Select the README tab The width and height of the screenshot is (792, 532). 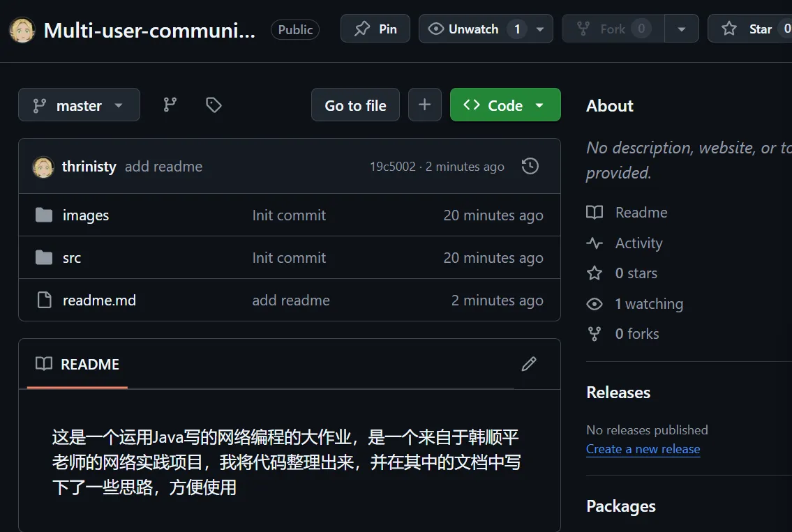[x=77, y=364]
